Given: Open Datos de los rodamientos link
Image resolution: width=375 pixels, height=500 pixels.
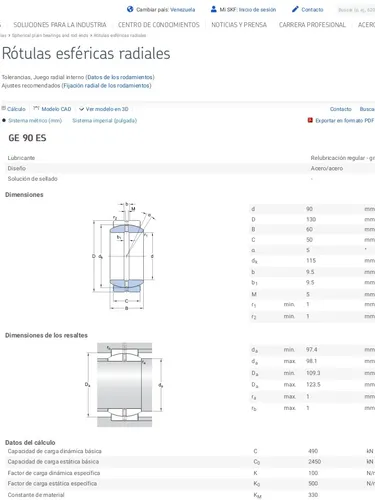Looking at the screenshot, I should (x=120, y=77).
